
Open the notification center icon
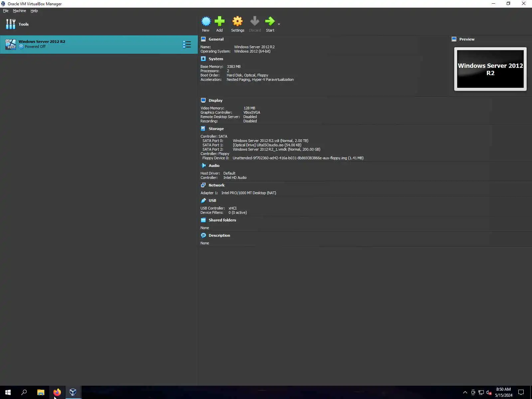[521, 392]
